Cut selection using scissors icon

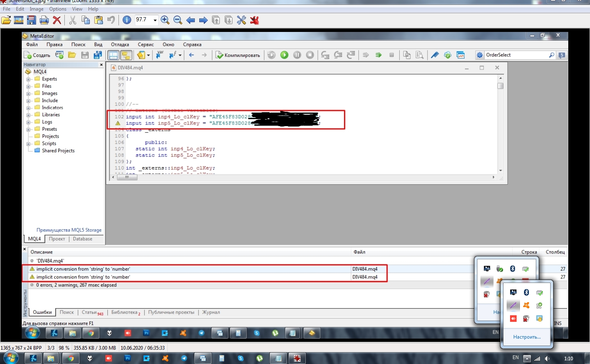[x=73, y=20]
